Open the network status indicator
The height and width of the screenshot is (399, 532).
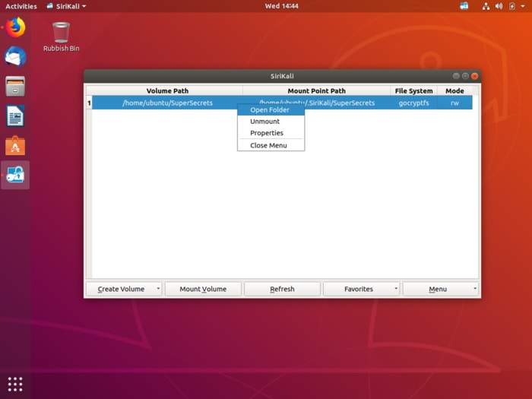pos(486,6)
